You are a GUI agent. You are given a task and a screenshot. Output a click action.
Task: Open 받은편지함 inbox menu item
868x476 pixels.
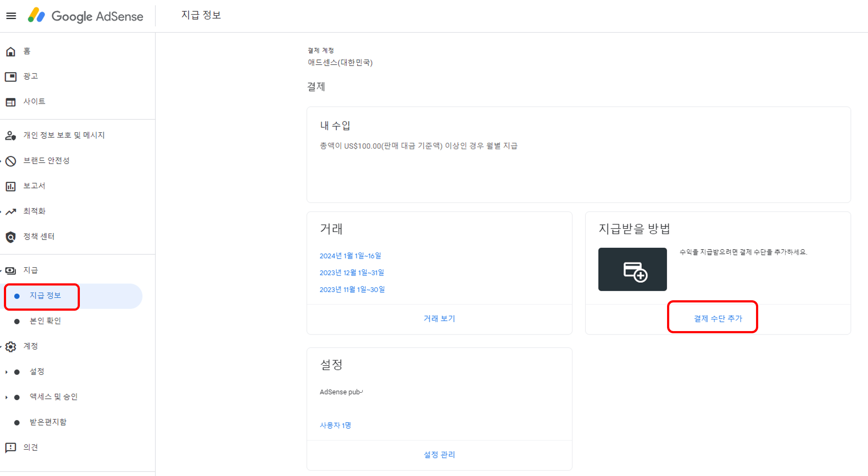[x=48, y=422]
